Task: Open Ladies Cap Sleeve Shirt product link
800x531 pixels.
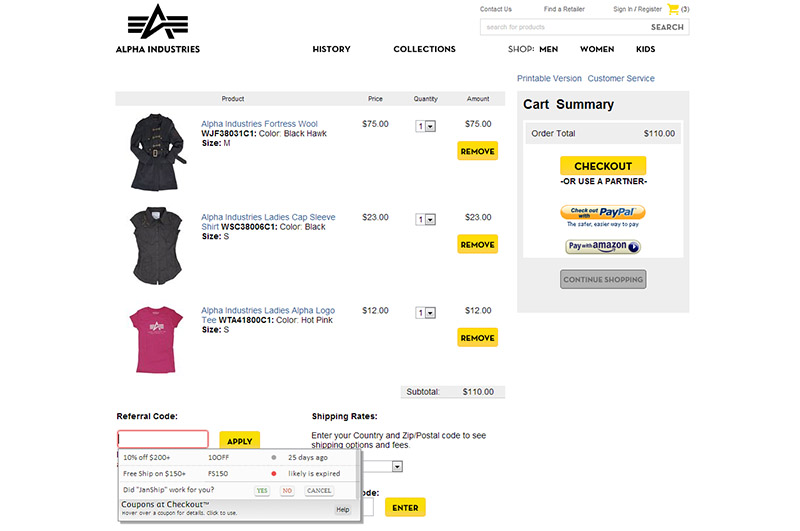Action: (x=268, y=222)
